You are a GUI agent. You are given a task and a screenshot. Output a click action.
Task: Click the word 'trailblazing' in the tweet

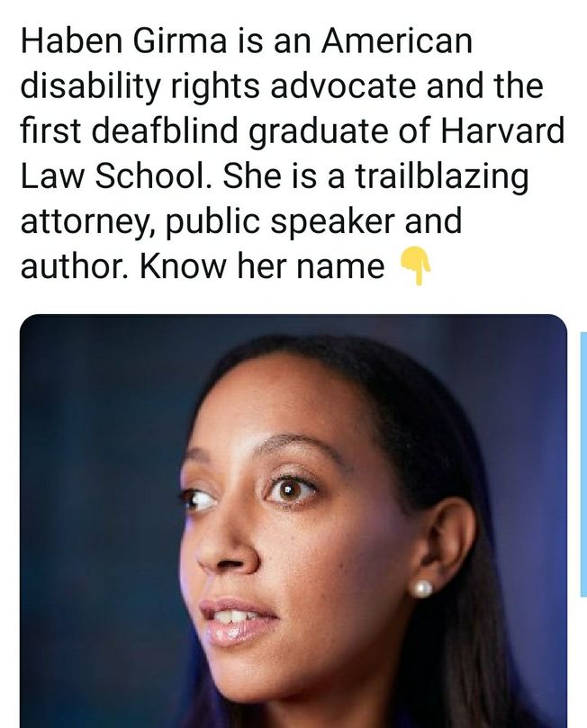tap(442, 178)
